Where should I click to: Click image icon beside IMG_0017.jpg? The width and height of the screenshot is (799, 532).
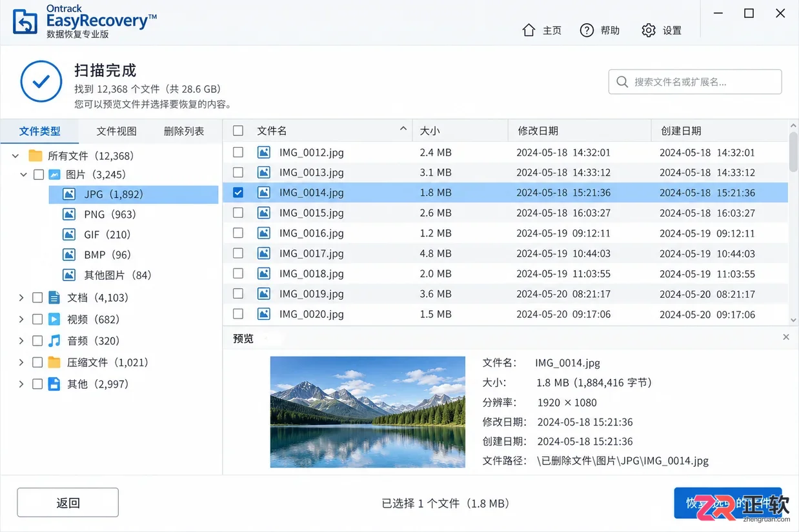263,253
